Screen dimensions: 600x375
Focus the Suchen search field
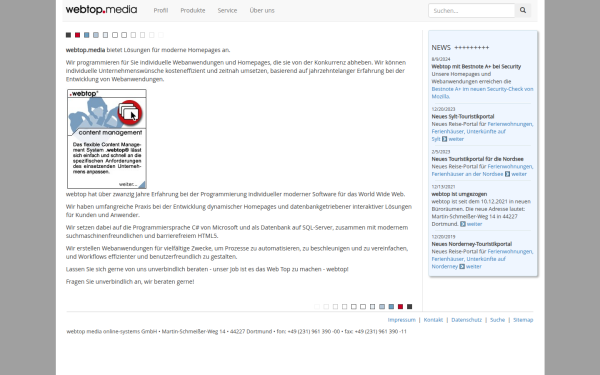(472, 10)
